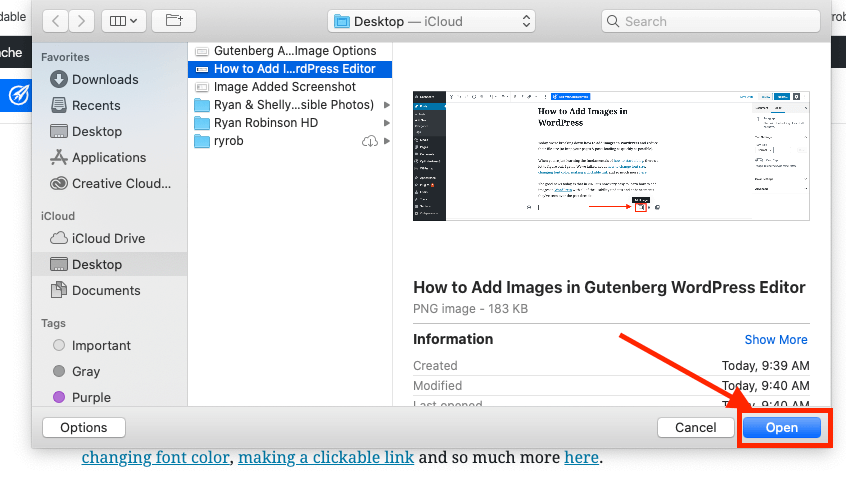Click the forward navigation arrow
The height and width of the screenshot is (484, 846).
click(x=81, y=20)
